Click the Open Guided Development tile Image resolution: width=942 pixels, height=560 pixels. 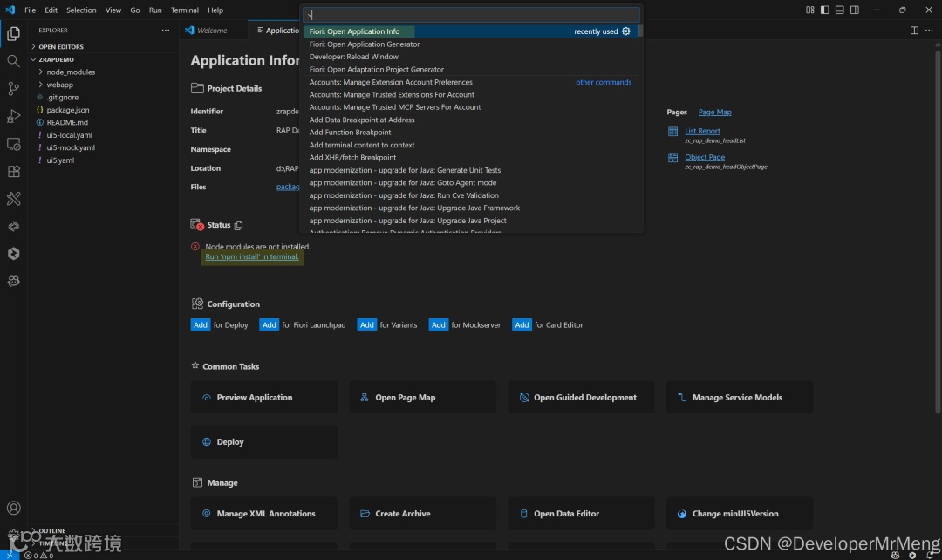(581, 397)
